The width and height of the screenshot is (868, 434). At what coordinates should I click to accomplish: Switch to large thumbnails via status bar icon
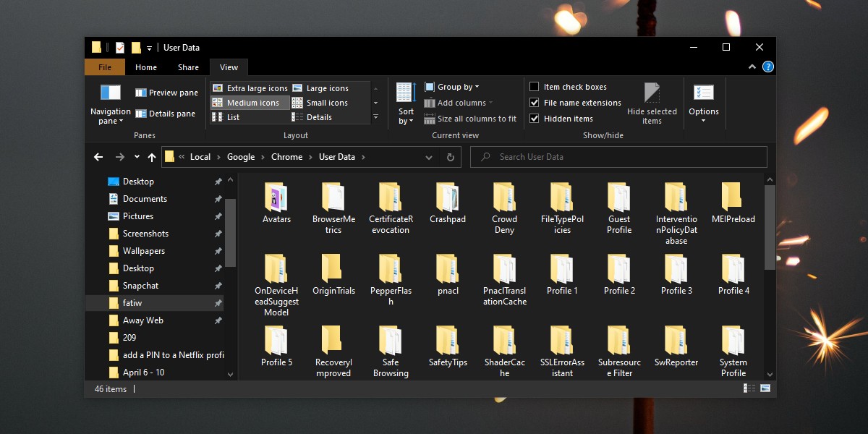pos(765,388)
